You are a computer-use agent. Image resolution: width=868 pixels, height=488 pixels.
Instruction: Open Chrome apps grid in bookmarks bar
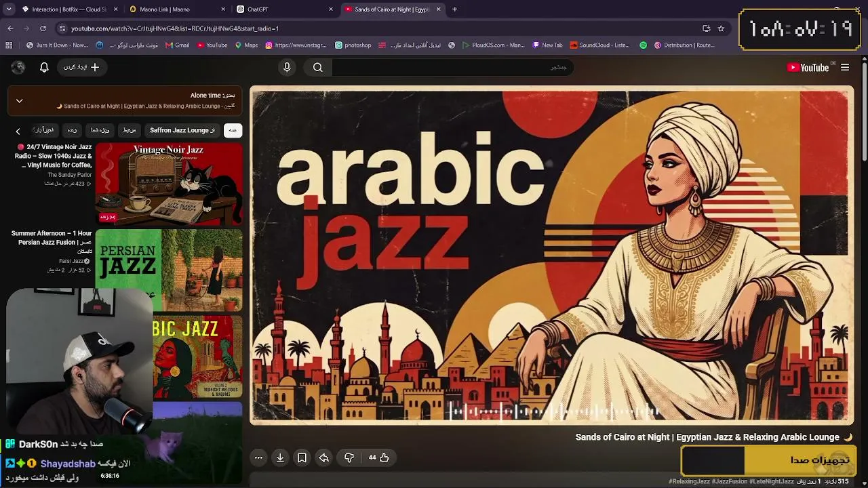click(9, 45)
